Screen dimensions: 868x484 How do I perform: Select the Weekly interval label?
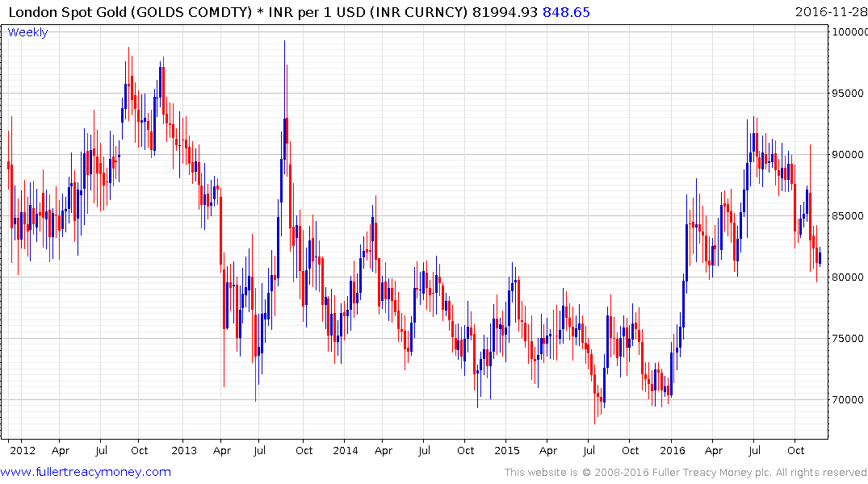click(27, 32)
